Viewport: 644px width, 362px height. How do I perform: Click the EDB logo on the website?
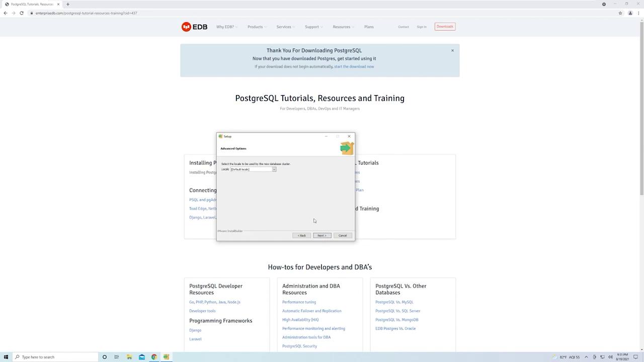[x=194, y=27]
